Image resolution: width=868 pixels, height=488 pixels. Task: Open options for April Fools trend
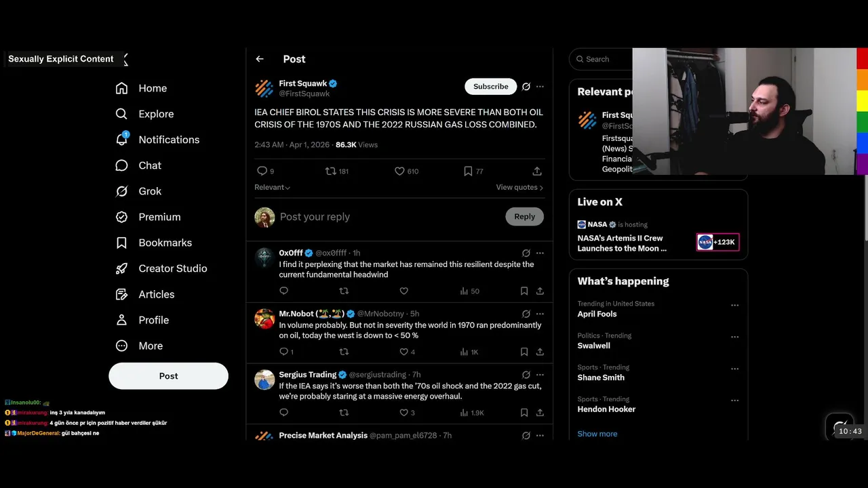click(x=734, y=305)
